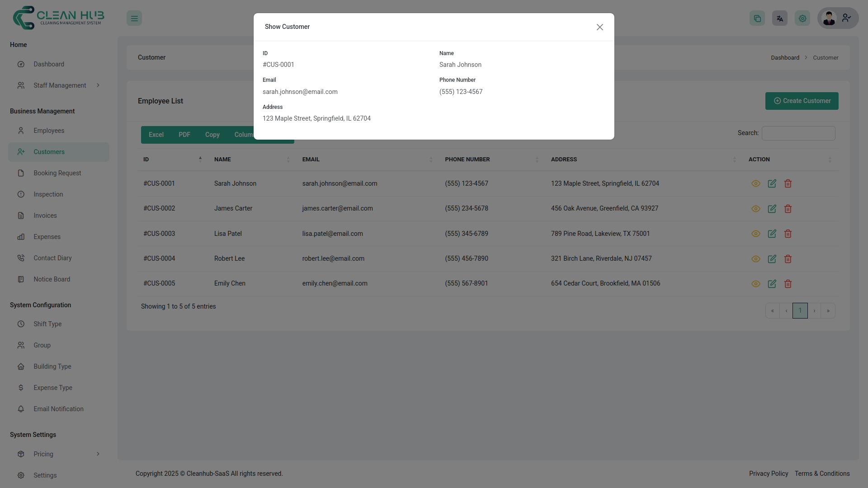Click the hamburger sidebar toggle icon

[134, 19]
